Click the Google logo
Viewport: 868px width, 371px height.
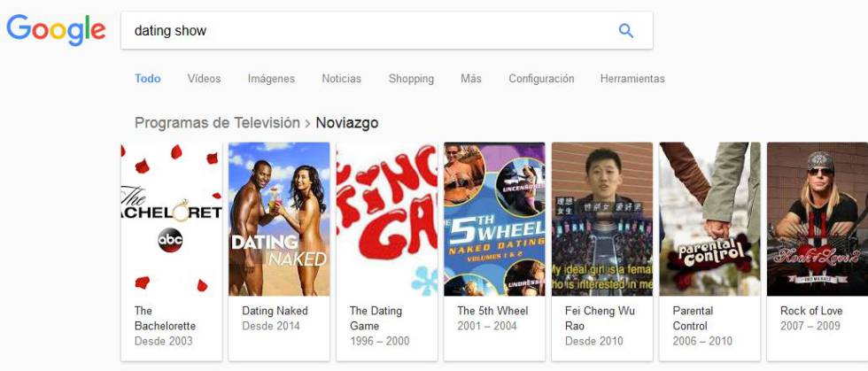pos(56,30)
